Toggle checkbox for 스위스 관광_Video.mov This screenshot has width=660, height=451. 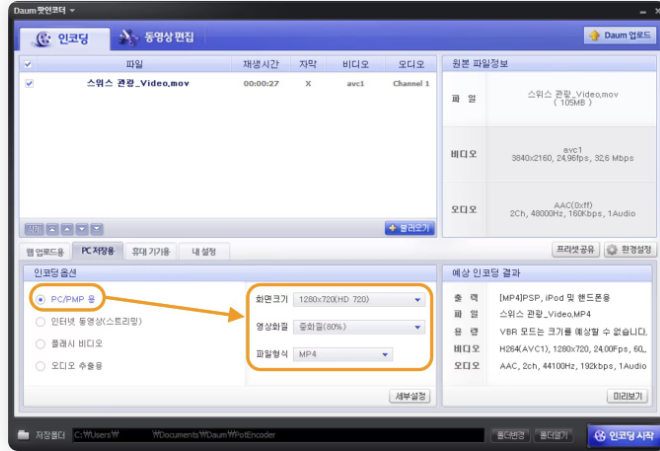(29, 83)
